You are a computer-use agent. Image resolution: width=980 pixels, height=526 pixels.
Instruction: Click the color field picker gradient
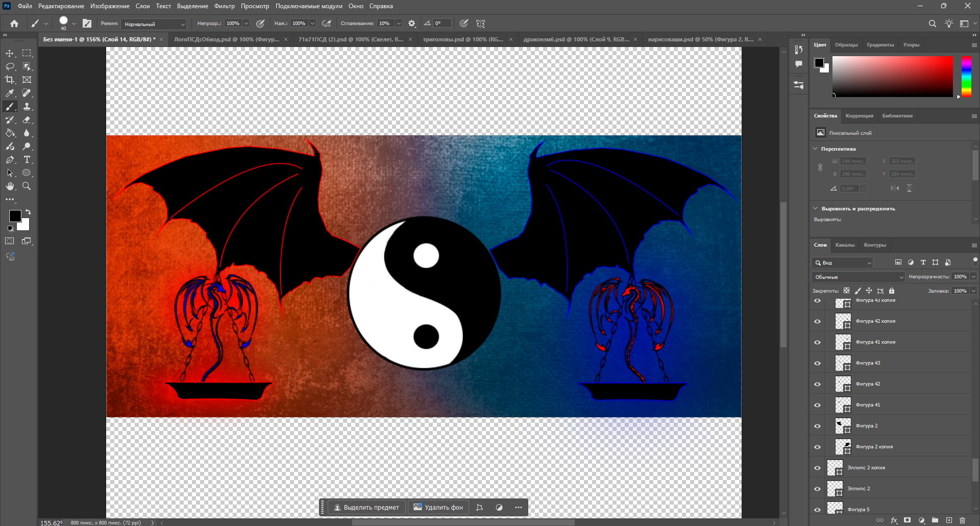pos(893,77)
